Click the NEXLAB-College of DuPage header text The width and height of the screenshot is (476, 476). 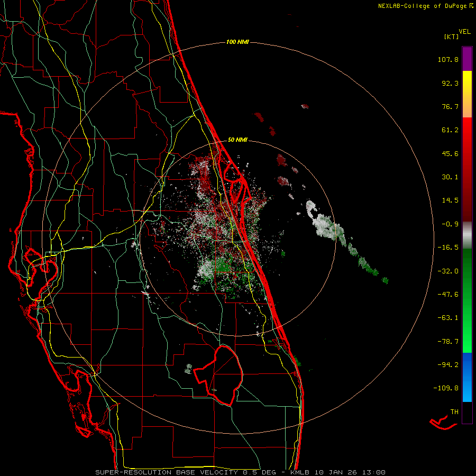426,6
